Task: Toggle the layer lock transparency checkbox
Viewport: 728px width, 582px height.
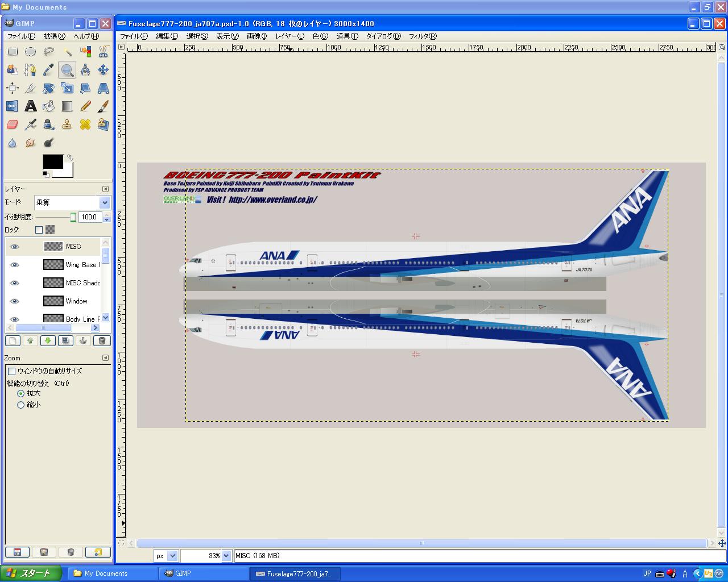Action: pos(39,230)
